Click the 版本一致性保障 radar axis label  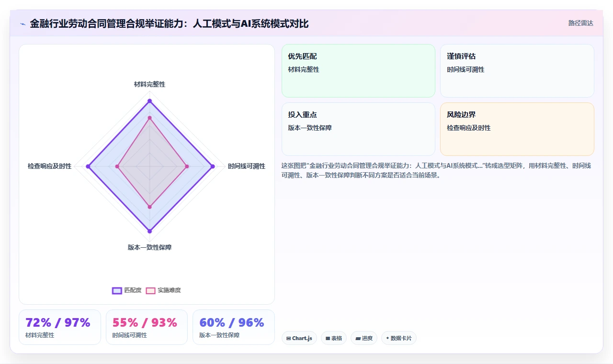(149, 248)
